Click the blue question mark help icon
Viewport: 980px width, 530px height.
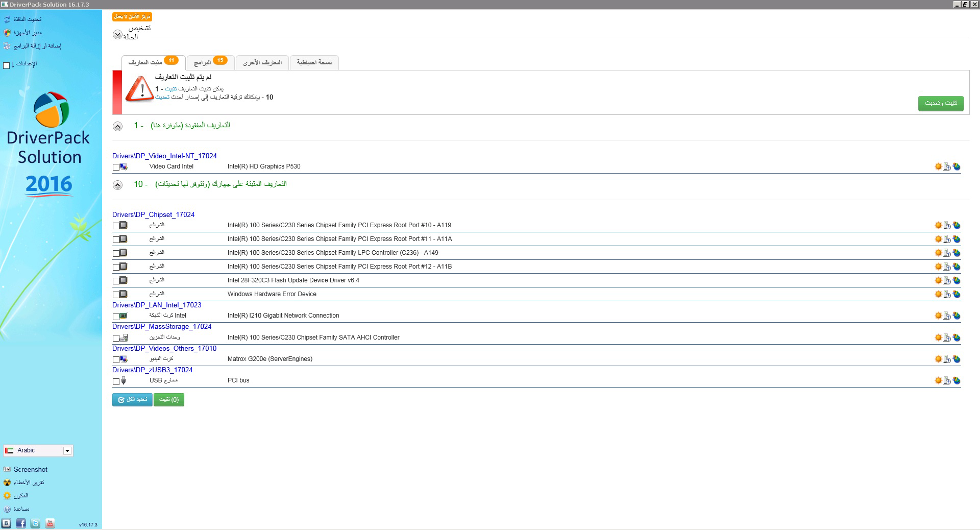(x=7, y=509)
